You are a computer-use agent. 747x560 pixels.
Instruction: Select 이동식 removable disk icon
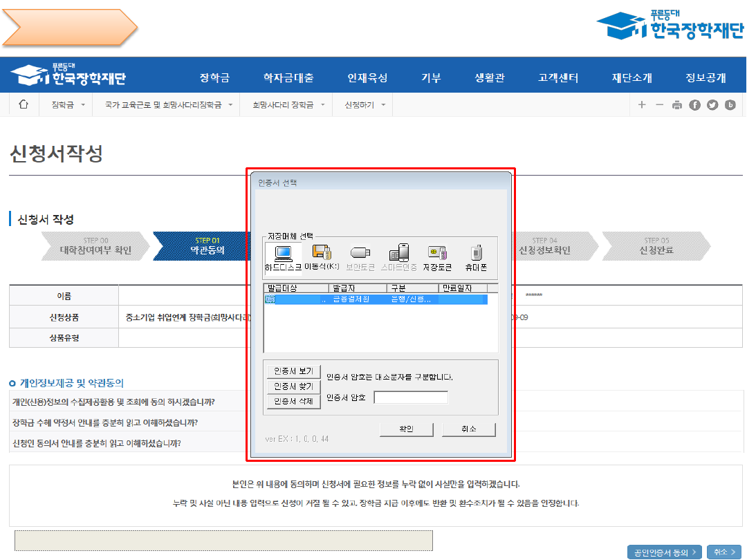click(322, 257)
